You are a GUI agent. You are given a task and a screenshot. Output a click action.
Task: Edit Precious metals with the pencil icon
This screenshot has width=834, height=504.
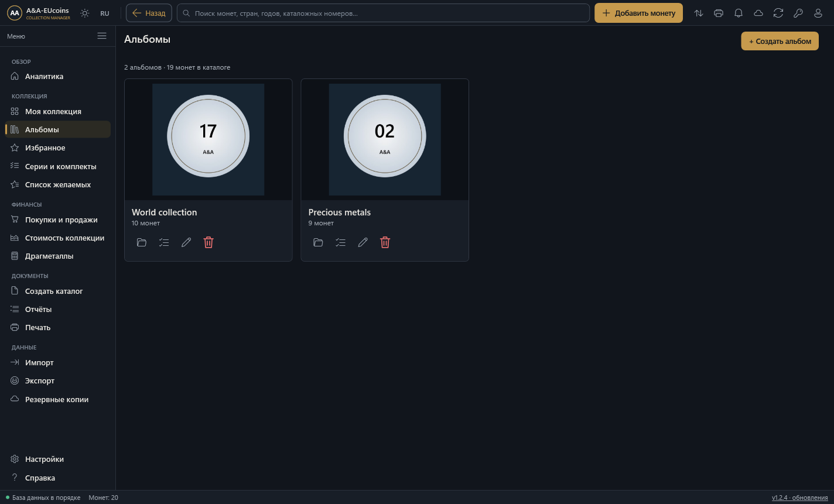[x=363, y=242]
